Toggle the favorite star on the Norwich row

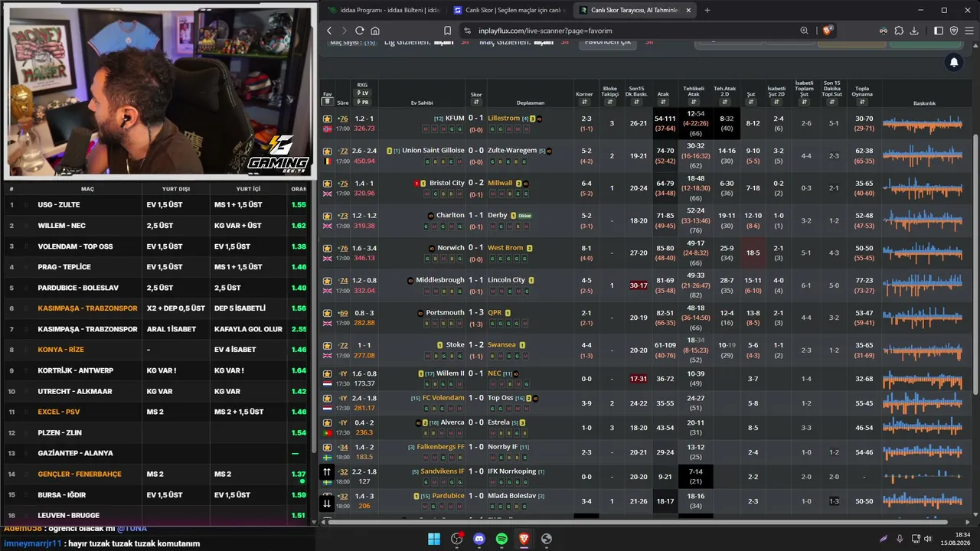point(327,248)
